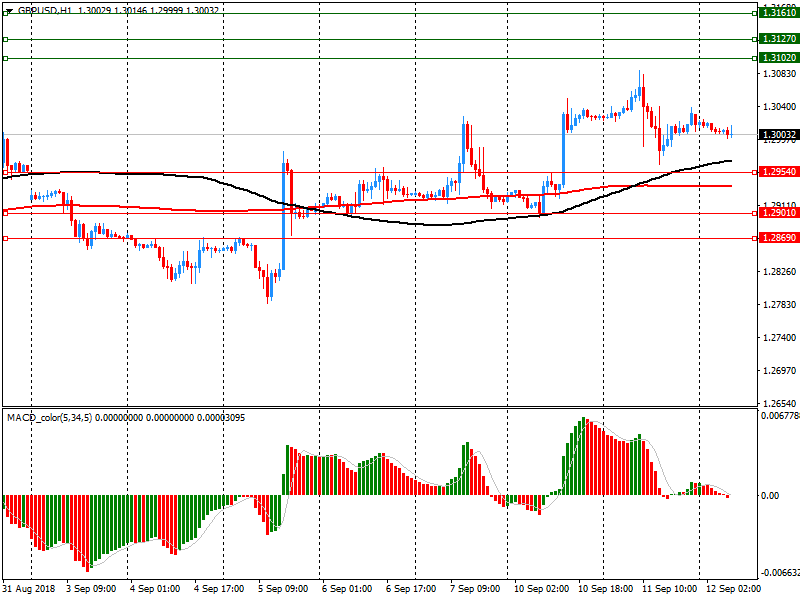This screenshot has height=600, width=800.
Task: Select the red 1.29010 price level tag
Action: pyautogui.click(x=778, y=213)
